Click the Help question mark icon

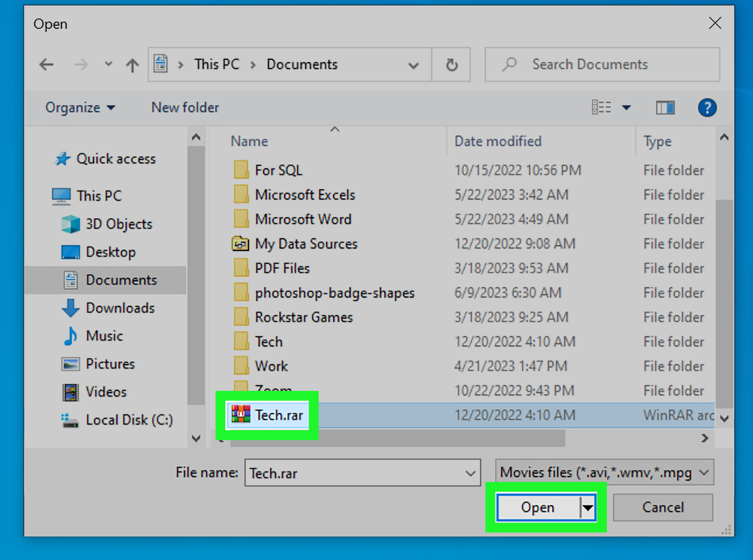[x=707, y=107]
